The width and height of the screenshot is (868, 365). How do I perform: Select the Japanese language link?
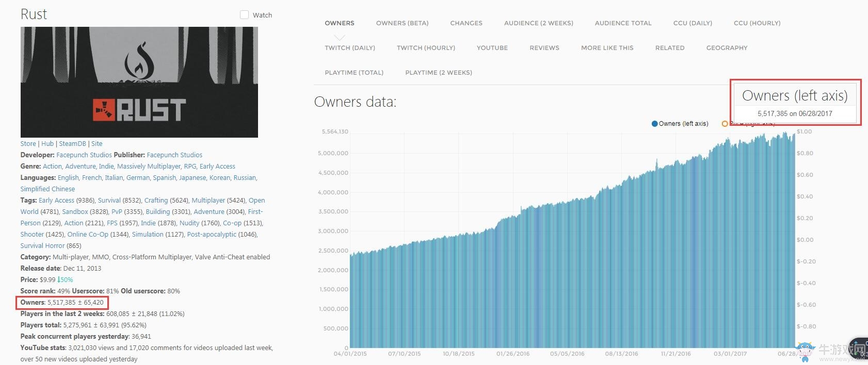[192, 178]
